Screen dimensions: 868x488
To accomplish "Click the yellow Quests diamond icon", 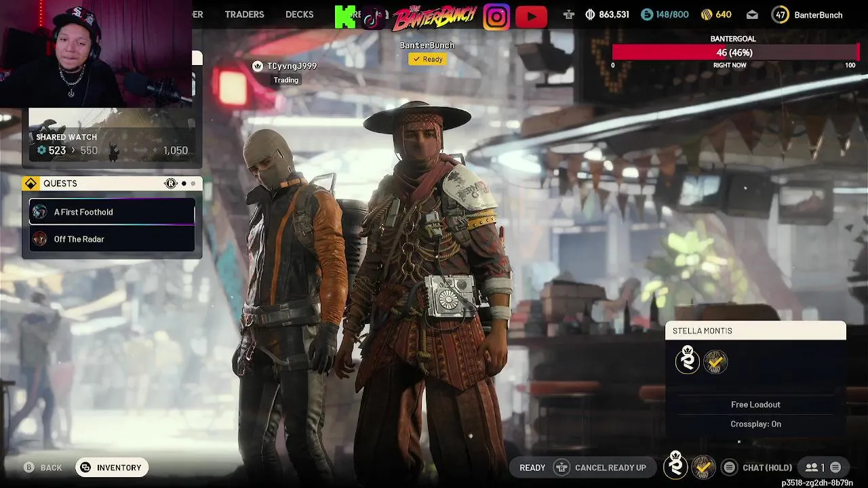I will (x=31, y=184).
